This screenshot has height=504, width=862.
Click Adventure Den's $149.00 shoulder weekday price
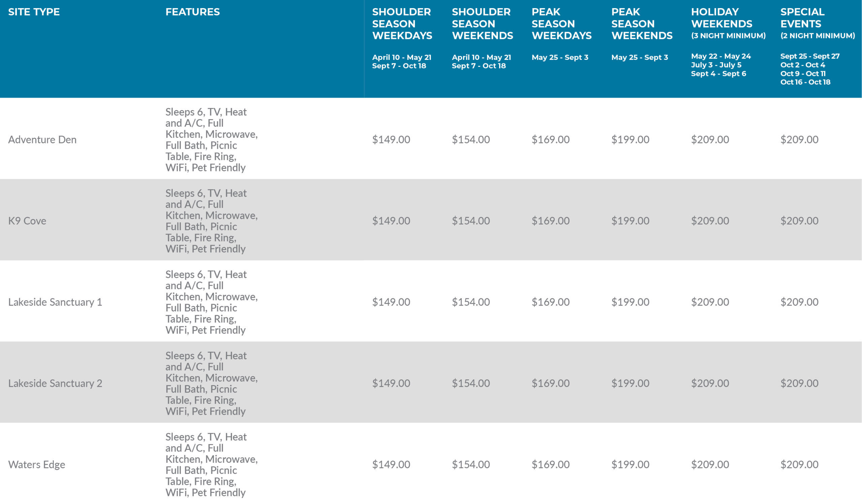point(391,139)
